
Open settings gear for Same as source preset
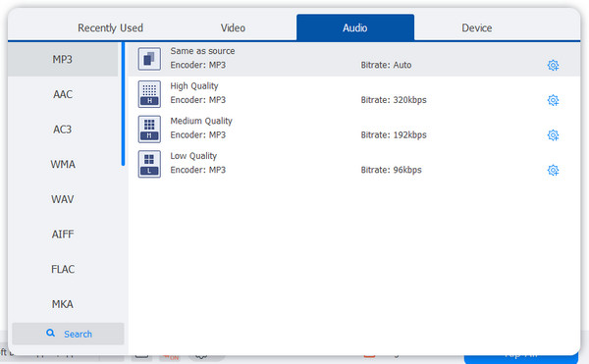(553, 66)
